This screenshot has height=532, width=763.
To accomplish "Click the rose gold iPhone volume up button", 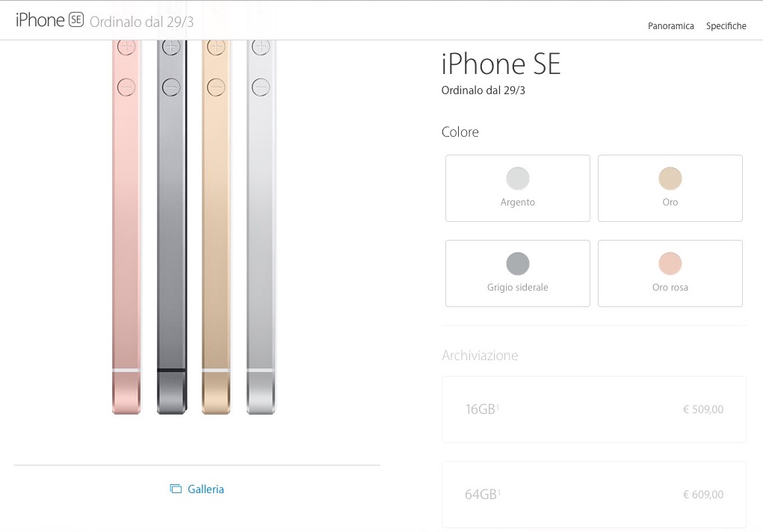I will click(x=126, y=47).
